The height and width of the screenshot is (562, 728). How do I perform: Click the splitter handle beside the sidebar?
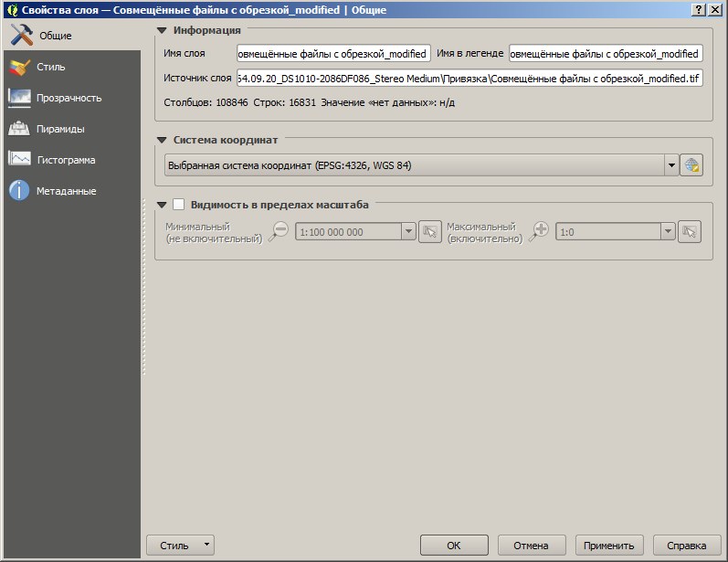click(144, 287)
